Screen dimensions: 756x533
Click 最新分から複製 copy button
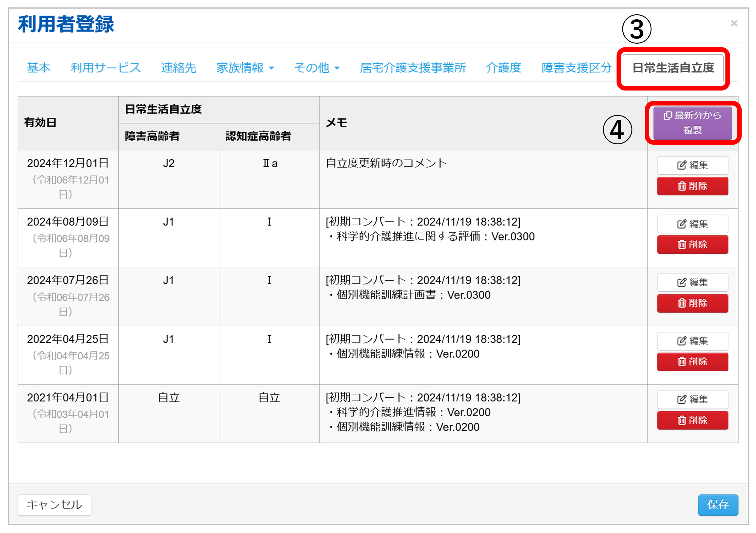(x=692, y=122)
